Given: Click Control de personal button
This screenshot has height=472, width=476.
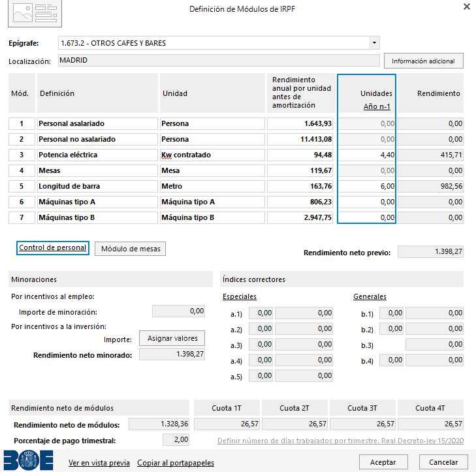Looking at the screenshot, I should [52, 247].
